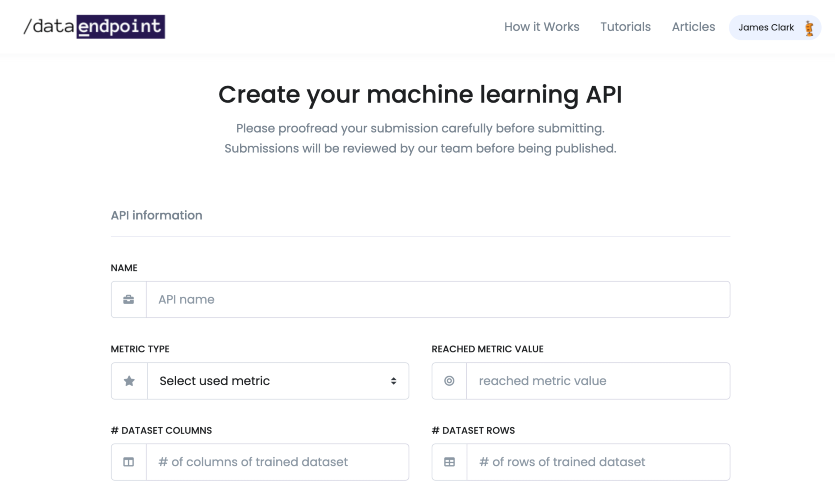Click the 'API information' section heading

(157, 215)
